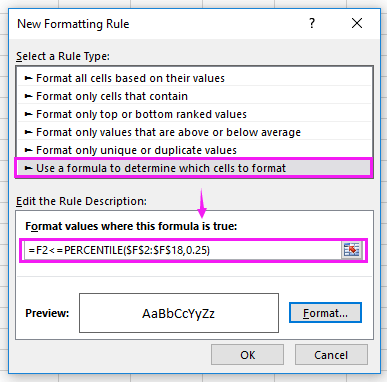Choose 'Use a formula to determine' rule type

pyautogui.click(x=194, y=168)
